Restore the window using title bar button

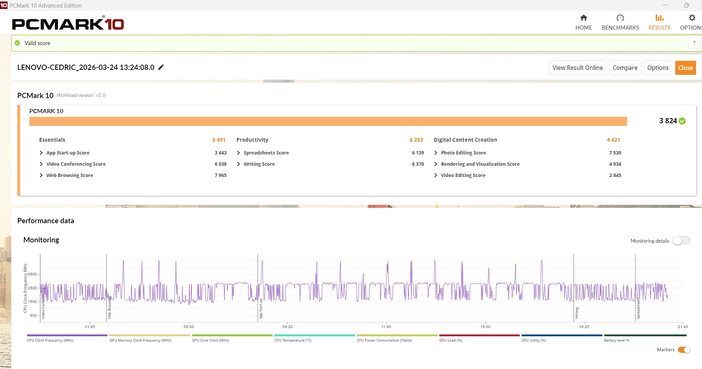[686, 5]
